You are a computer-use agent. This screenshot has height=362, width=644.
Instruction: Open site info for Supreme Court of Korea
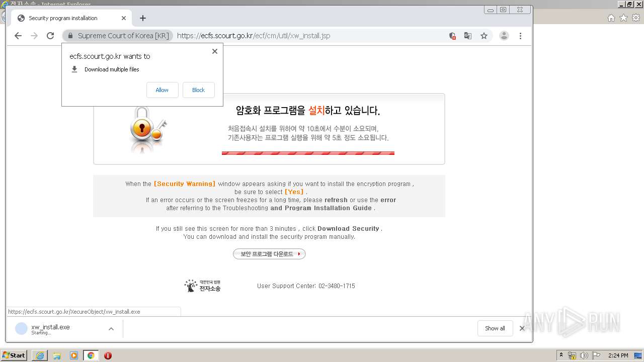coord(118,36)
